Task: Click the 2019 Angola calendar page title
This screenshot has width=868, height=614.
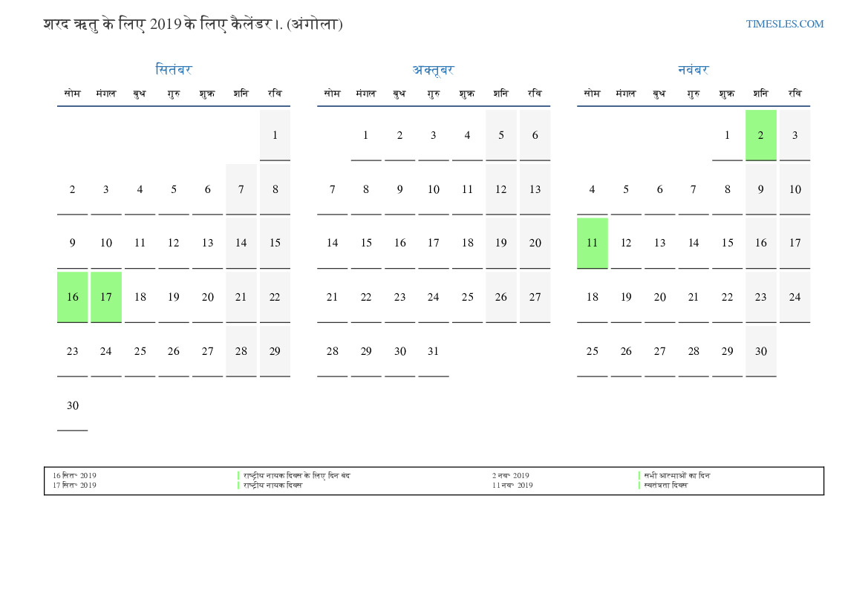Action: click(193, 25)
